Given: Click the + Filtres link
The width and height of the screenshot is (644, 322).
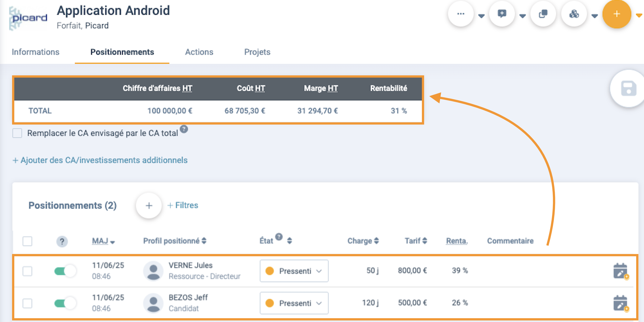Looking at the screenshot, I should coord(183,205).
